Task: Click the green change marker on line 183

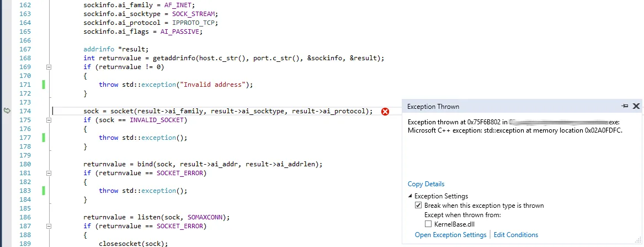Action: 43,191
